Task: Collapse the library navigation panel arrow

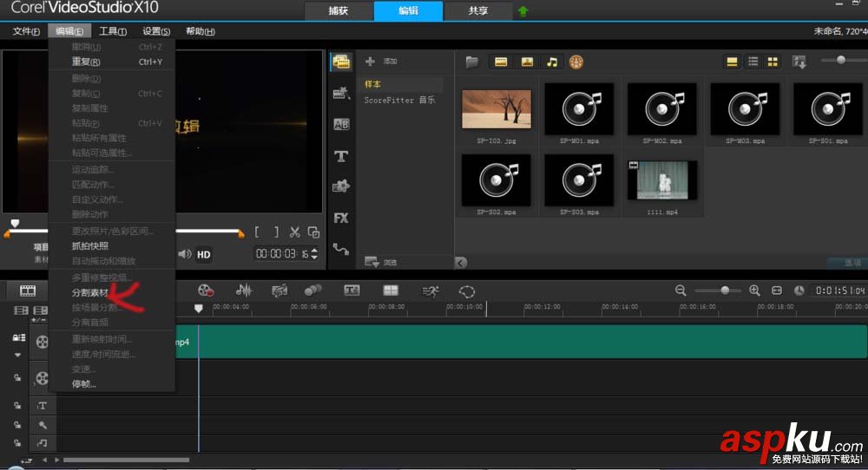Action: pyautogui.click(x=461, y=263)
